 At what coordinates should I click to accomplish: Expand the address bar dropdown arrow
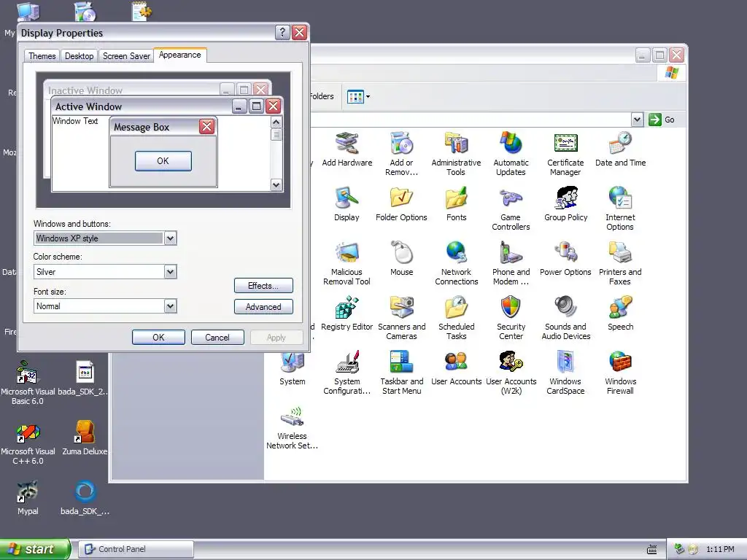click(637, 120)
